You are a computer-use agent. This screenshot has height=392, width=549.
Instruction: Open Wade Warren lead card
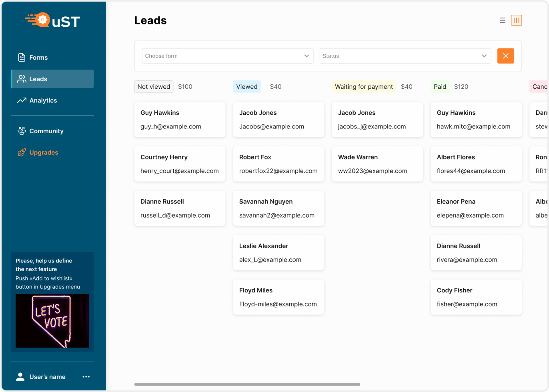[x=377, y=164]
